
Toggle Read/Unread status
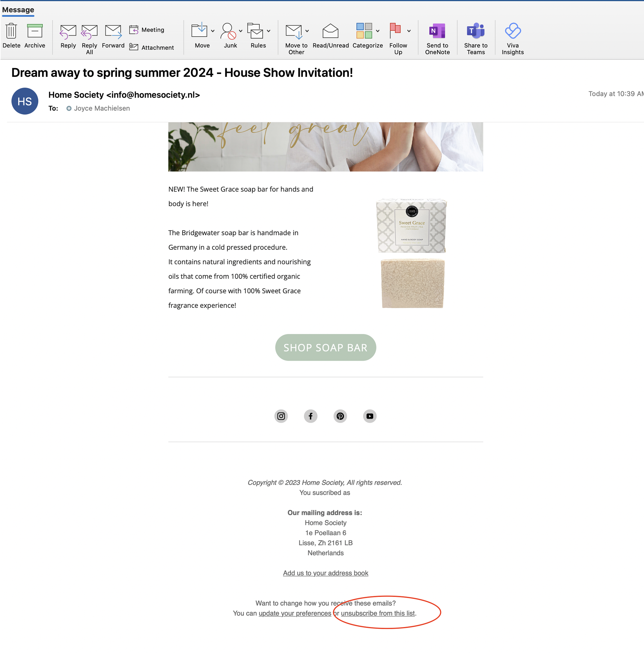pos(330,31)
